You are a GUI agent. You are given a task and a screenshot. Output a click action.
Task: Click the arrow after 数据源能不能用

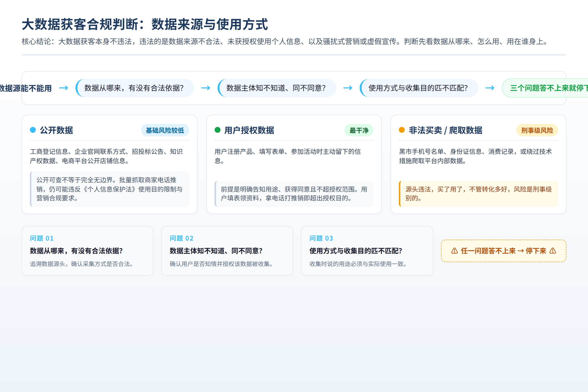point(64,88)
